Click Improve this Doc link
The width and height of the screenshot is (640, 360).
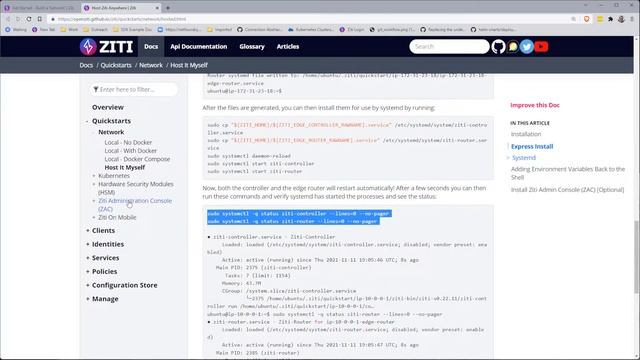[535, 105]
